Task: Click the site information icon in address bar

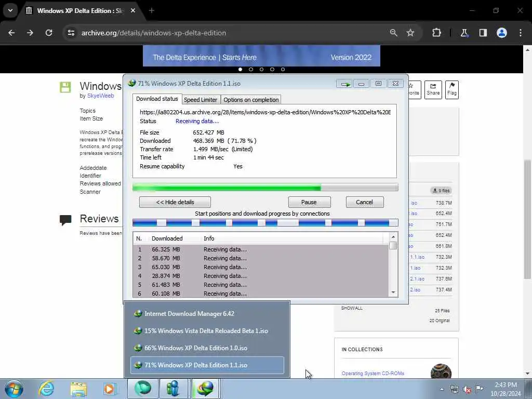Action: pos(71,33)
